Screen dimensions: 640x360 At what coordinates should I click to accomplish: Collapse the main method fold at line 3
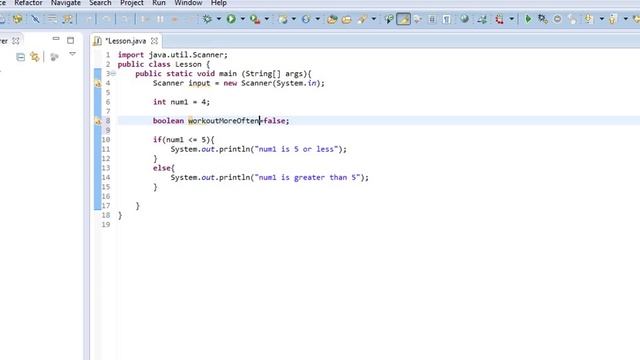point(113,73)
